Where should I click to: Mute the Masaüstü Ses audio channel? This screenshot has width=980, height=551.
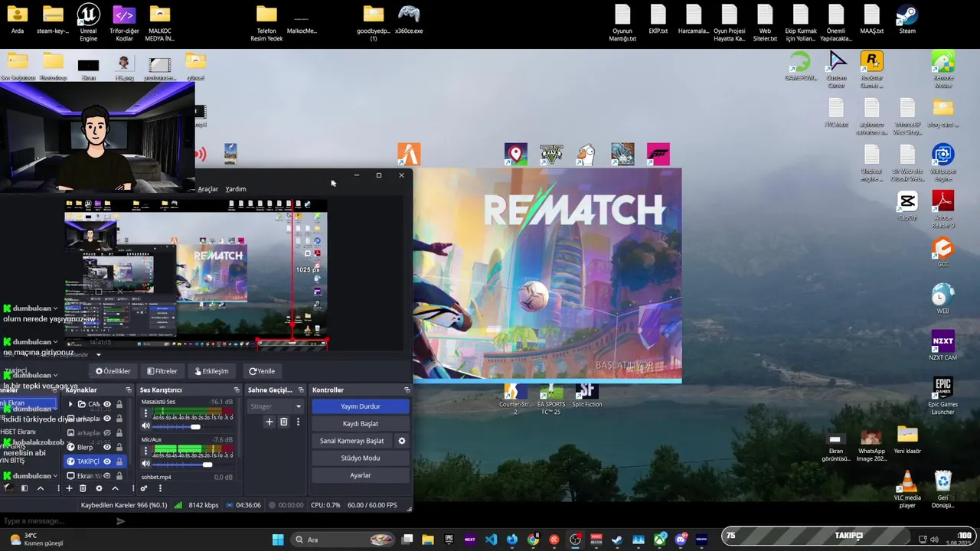tap(145, 426)
